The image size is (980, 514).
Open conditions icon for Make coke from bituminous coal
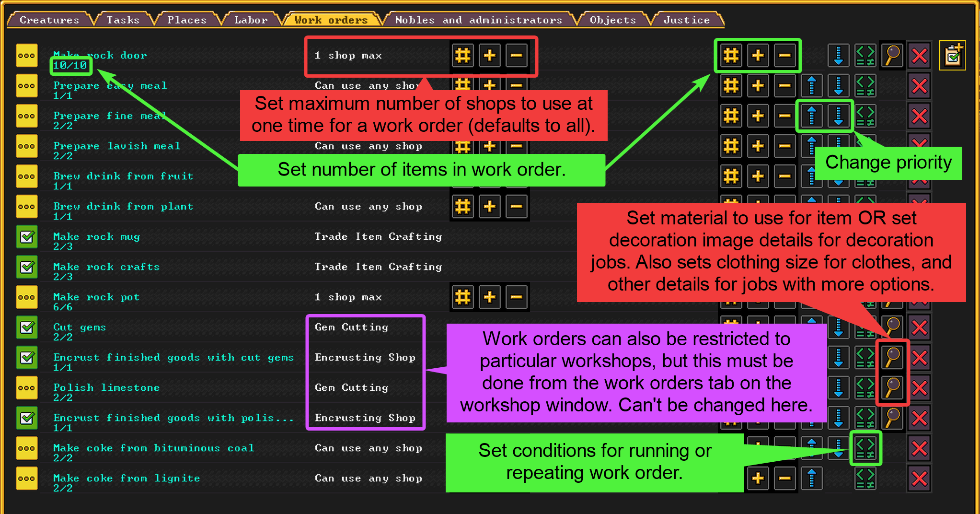865,448
